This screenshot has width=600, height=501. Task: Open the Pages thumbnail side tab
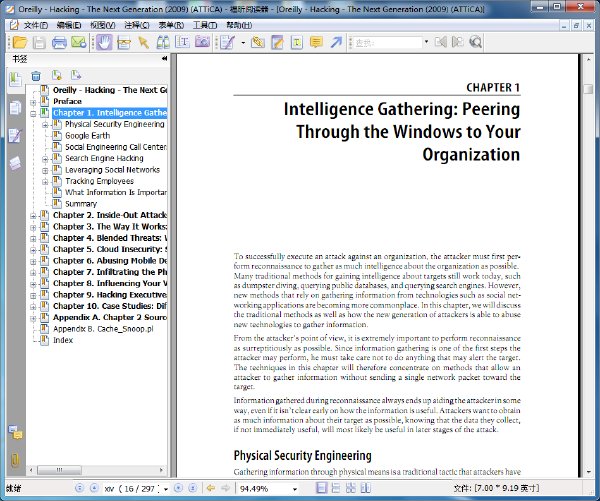coord(15,108)
